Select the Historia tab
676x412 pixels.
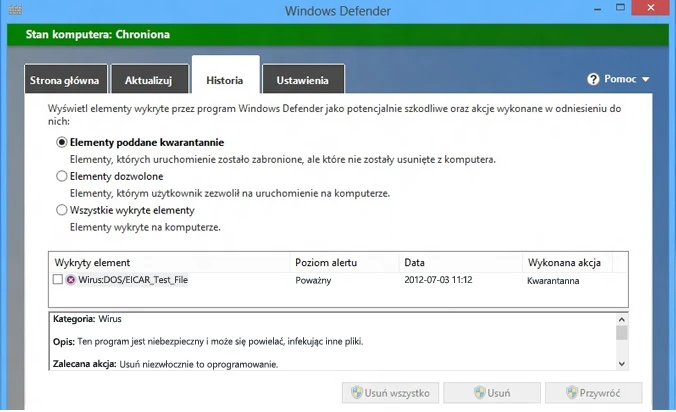point(225,75)
